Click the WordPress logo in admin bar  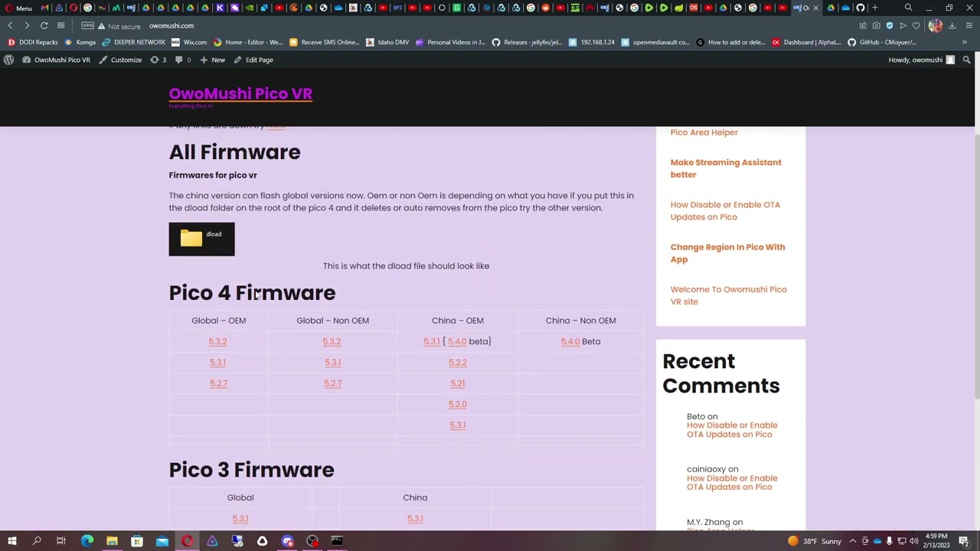click(8, 60)
